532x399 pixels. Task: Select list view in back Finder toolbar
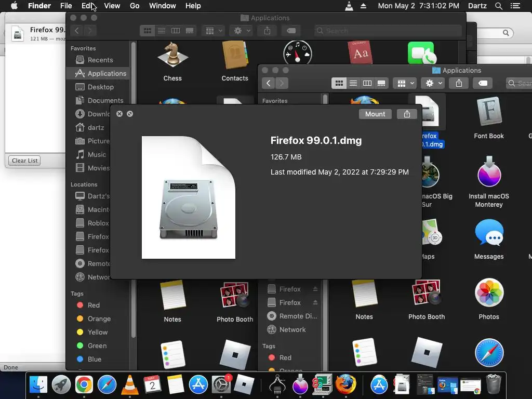[x=162, y=31]
